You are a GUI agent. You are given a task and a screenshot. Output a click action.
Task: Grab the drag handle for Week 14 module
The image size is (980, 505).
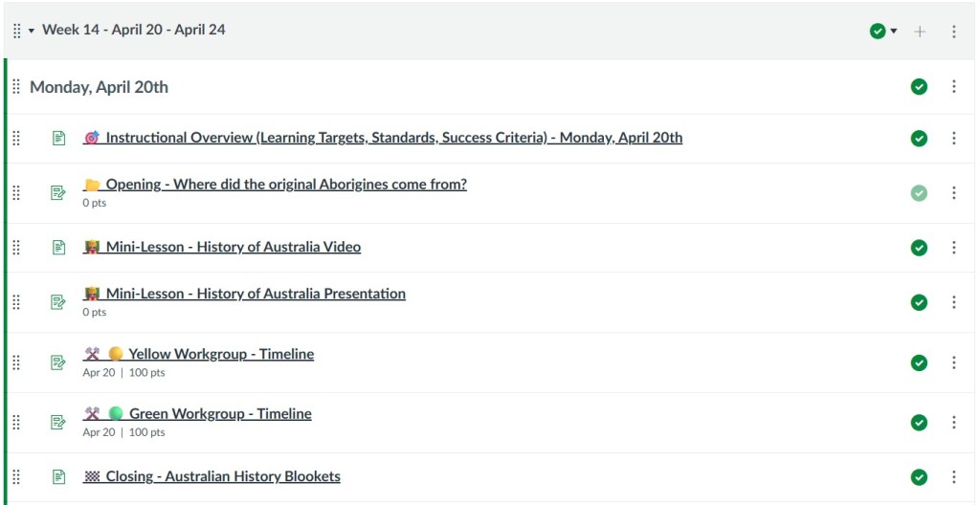16,31
